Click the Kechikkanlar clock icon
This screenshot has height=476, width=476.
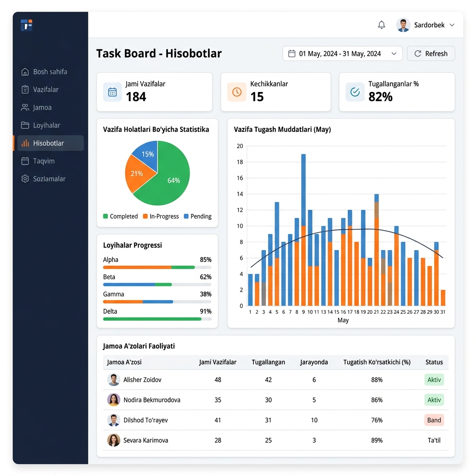[x=237, y=92]
